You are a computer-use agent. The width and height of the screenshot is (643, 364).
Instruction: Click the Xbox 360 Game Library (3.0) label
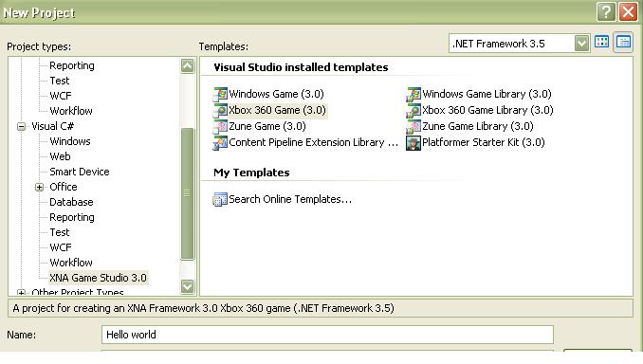[x=487, y=110]
